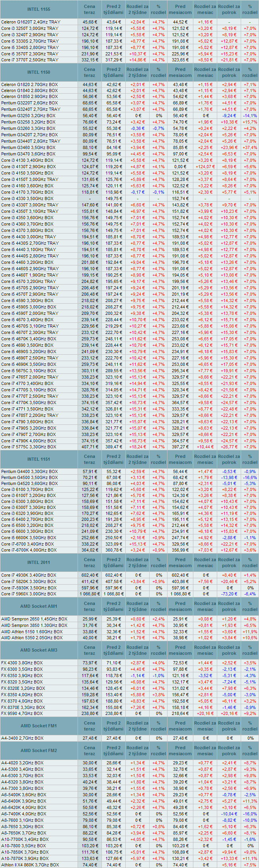This screenshot has width=259, height=868.
Task: Select FX 8370E 3,3GHz BOX row name
Action: tap(23, 707)
